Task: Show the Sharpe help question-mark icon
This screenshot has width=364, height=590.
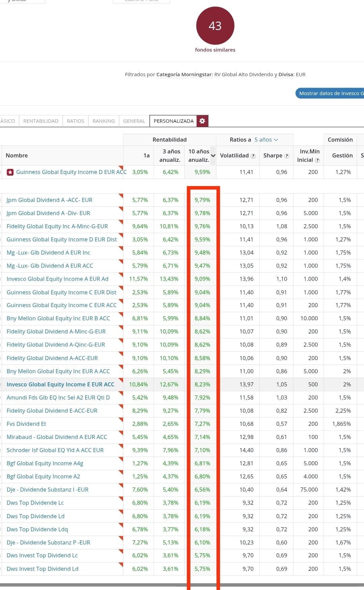Action: [x=287, y=156]
